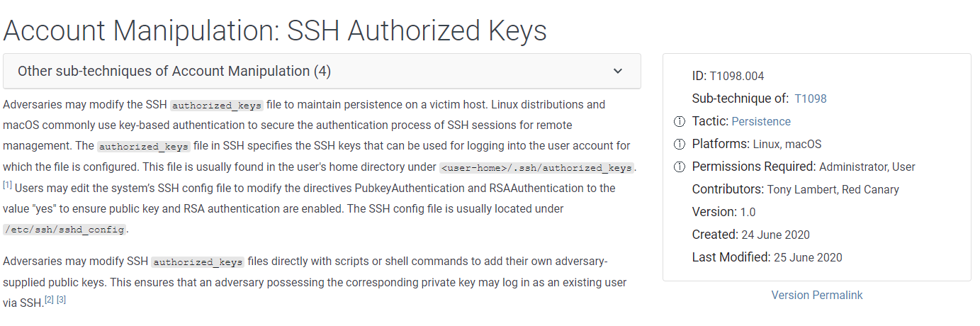Image resolution: width=980 pixels, height=326 pixels.
Task: Click the Last Modified 25 June 2020 date
Action: (808, 258)
